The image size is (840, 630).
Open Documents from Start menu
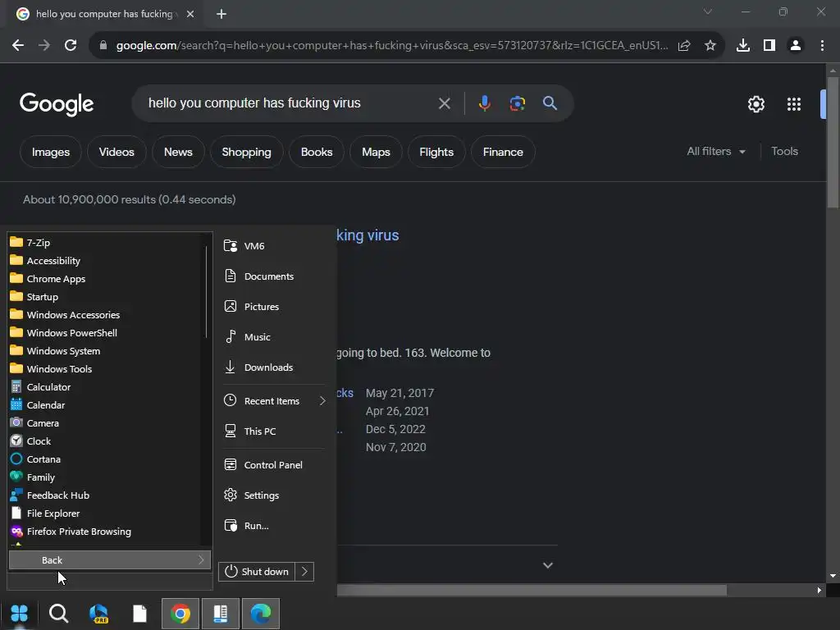pos(275,276)
